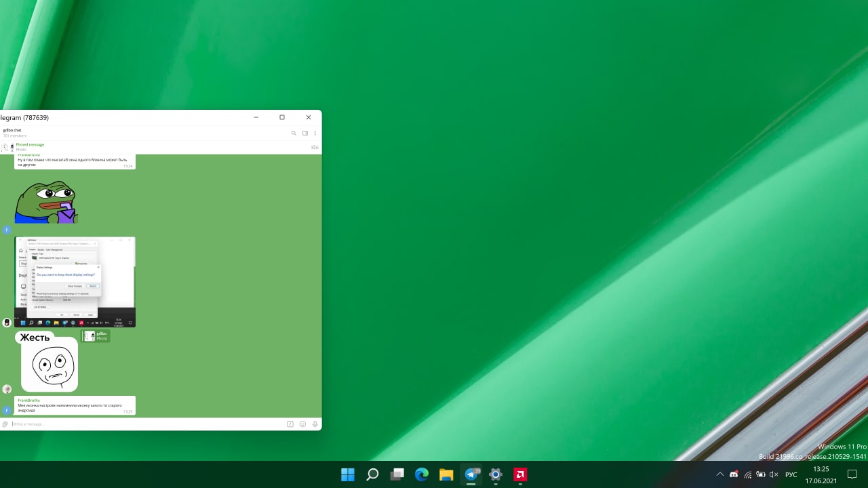The width and height of the screenshot is (868, 488).
Task: Show the pinned messages list icon
Action: click(x=315, y=147)
